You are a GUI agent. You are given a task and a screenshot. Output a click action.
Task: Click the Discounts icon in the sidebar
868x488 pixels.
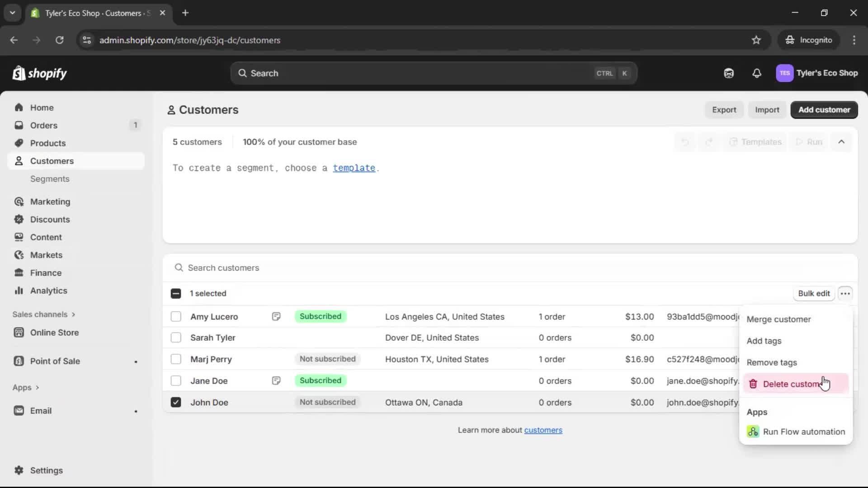[19, 219]
